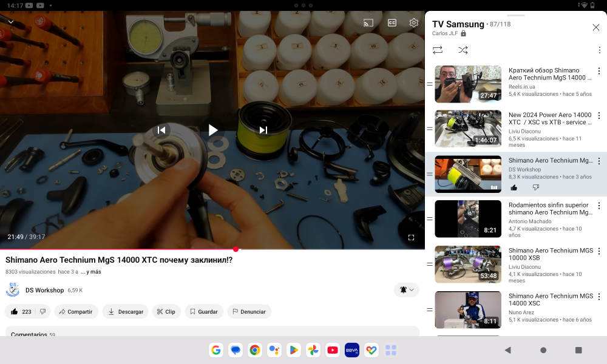Open the playback settings gear
607x364 pixels.
[413, 22]
